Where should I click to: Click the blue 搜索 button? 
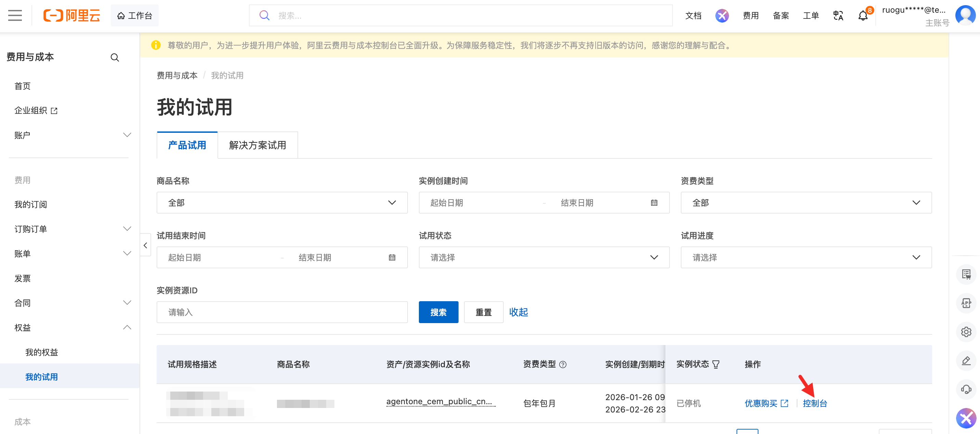click(x=438, y=312)
